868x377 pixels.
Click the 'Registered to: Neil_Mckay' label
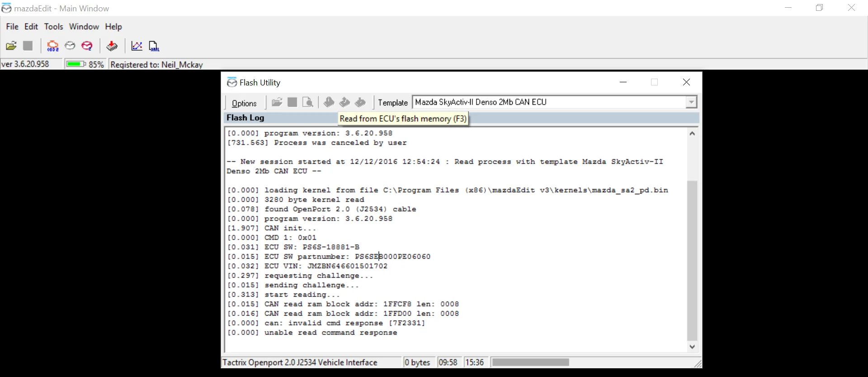(x=157, y=65)
